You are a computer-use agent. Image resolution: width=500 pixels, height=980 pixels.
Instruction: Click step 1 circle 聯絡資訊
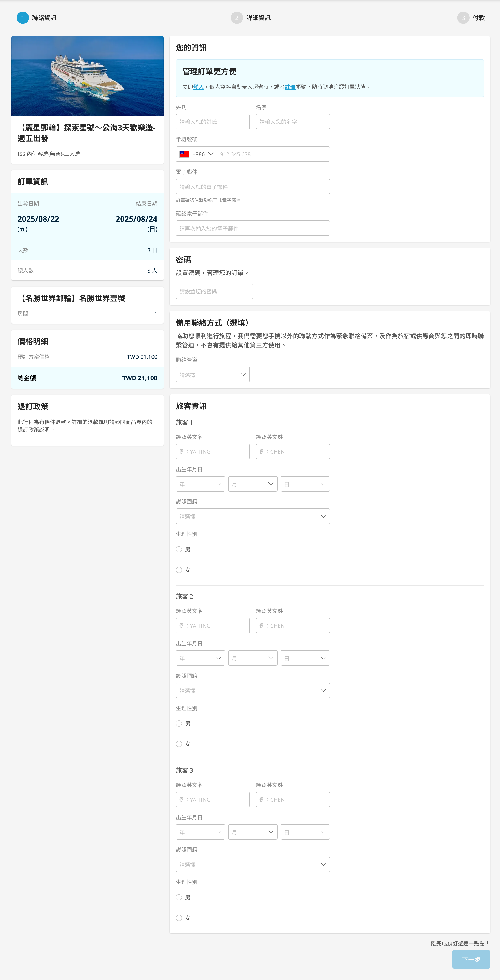(23, 18)
